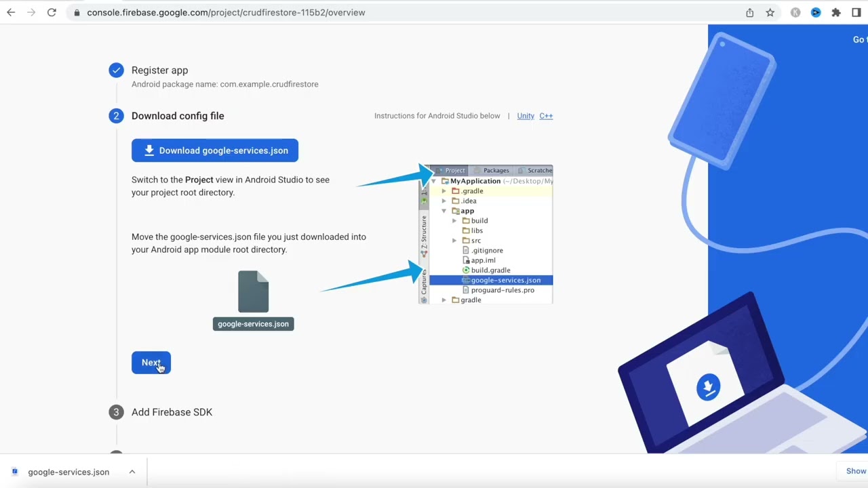Open Unity instructions link
The width and height of the screenshot is (868, 488).
pyautogui.click(x=526, y=116)
